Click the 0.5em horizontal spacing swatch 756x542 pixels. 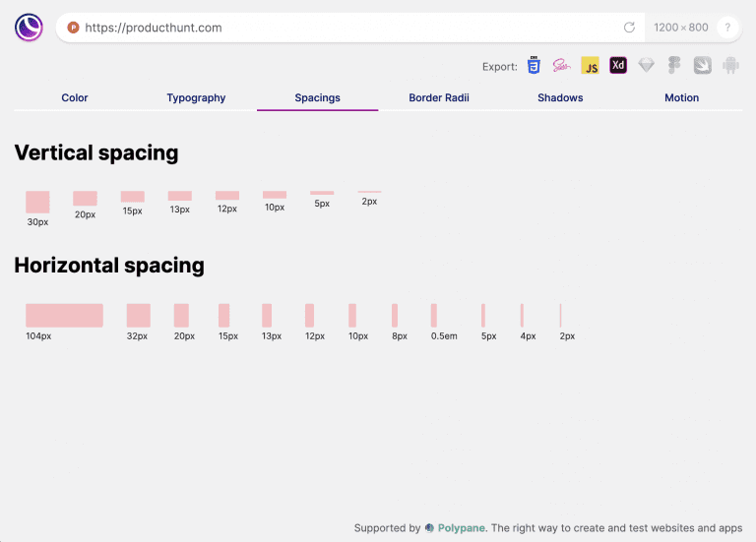[x=434, y=316]
